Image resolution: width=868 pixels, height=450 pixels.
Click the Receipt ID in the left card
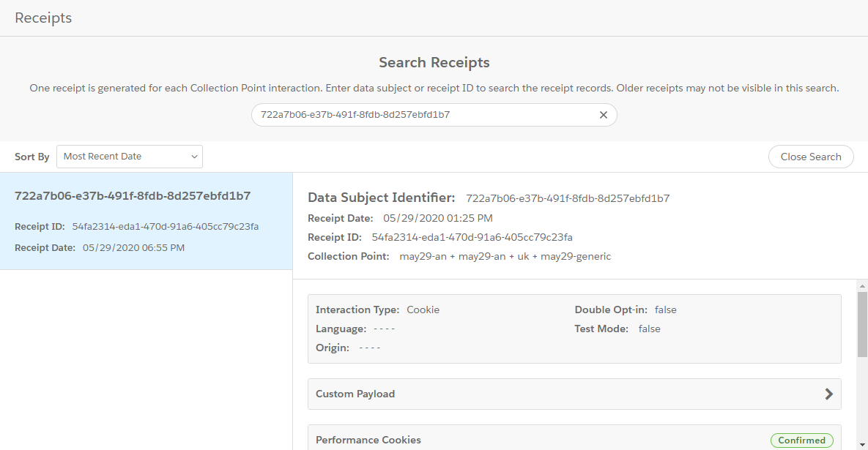165,226
